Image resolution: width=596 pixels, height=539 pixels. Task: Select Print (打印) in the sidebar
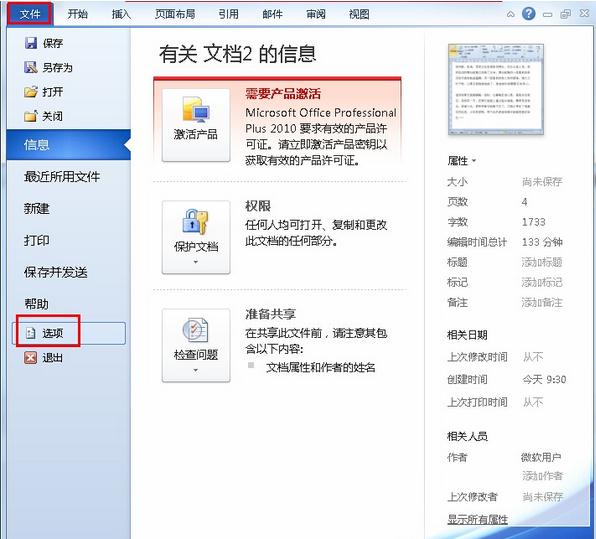click(x=36, y=241)
